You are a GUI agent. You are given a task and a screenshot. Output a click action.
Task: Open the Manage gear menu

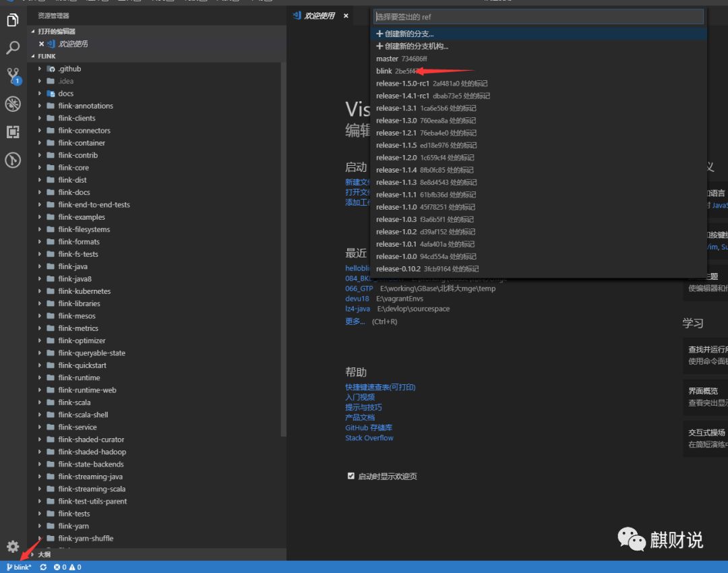[13, 546]
